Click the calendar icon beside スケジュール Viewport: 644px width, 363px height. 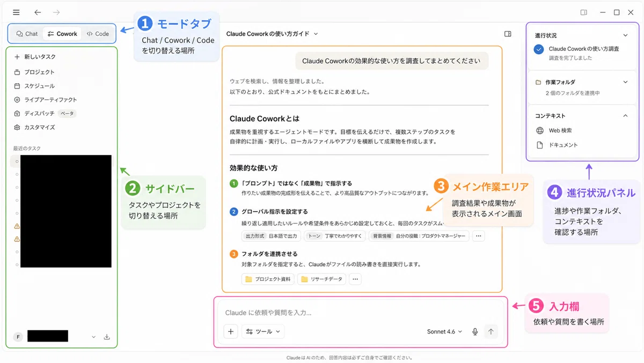point(17,86)
